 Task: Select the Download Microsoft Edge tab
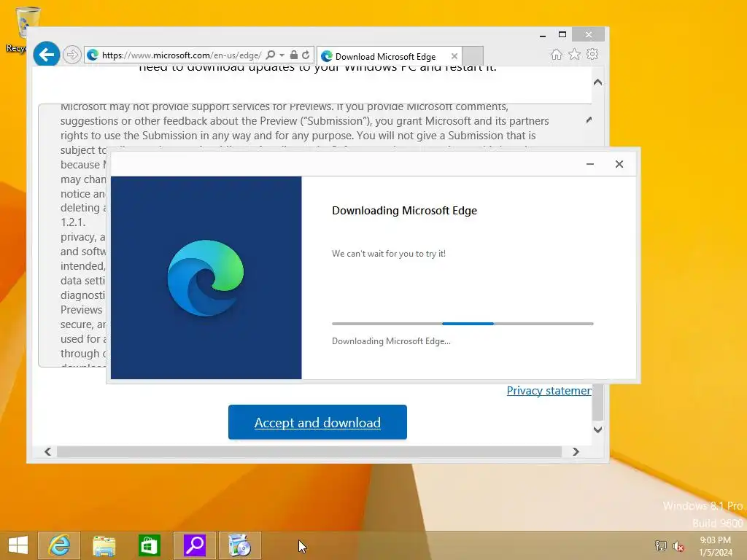click(x=390, y=56)
